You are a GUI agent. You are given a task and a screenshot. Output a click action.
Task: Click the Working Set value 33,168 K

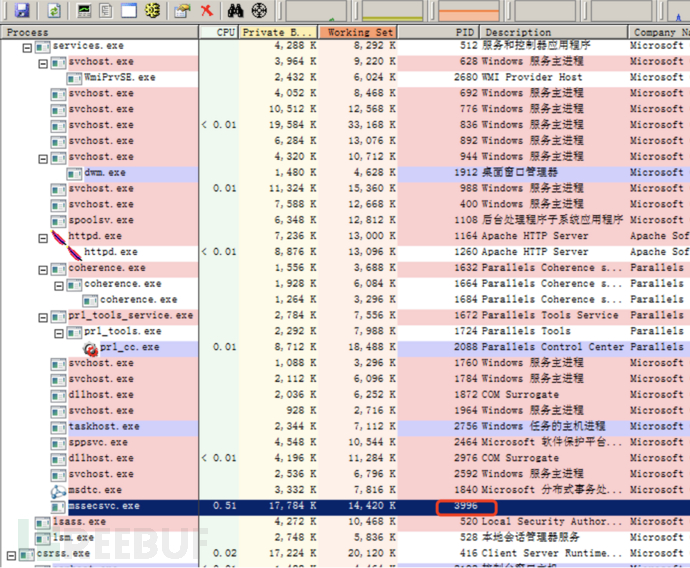(x=371, y=125)
